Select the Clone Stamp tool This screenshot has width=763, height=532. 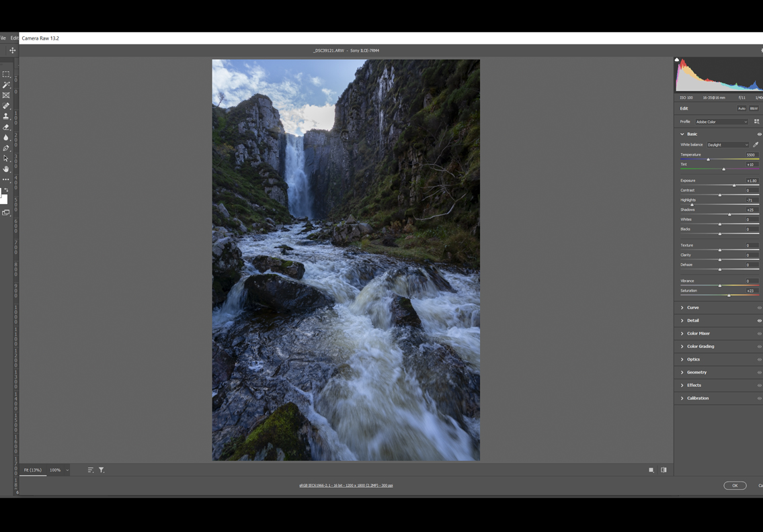click(6, 116)
